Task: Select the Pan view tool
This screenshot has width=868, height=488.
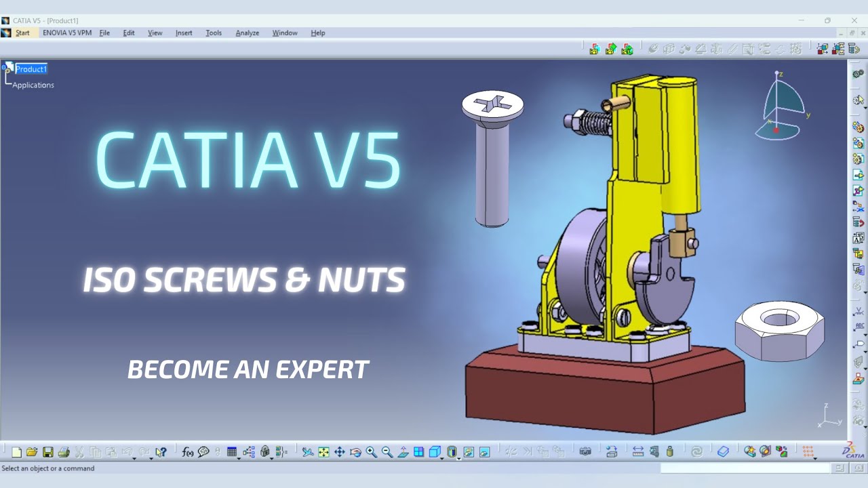Action: point(340,452)
